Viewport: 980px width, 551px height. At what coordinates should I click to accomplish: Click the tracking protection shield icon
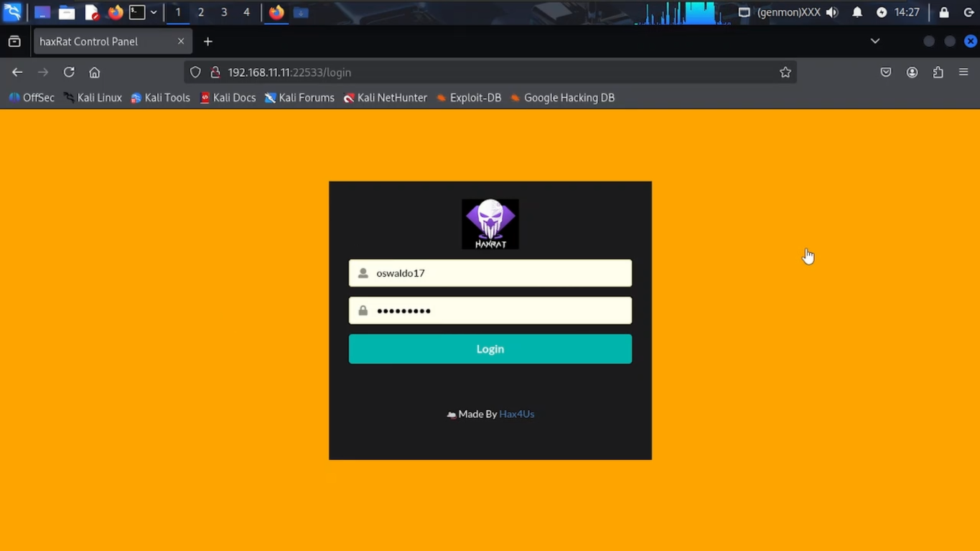(195, 73)
